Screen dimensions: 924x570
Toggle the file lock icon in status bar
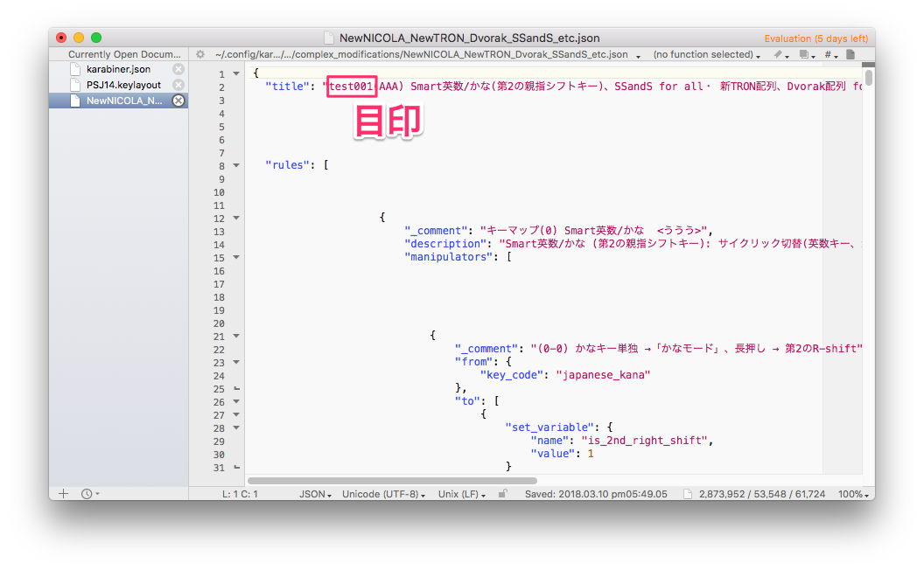502,494
